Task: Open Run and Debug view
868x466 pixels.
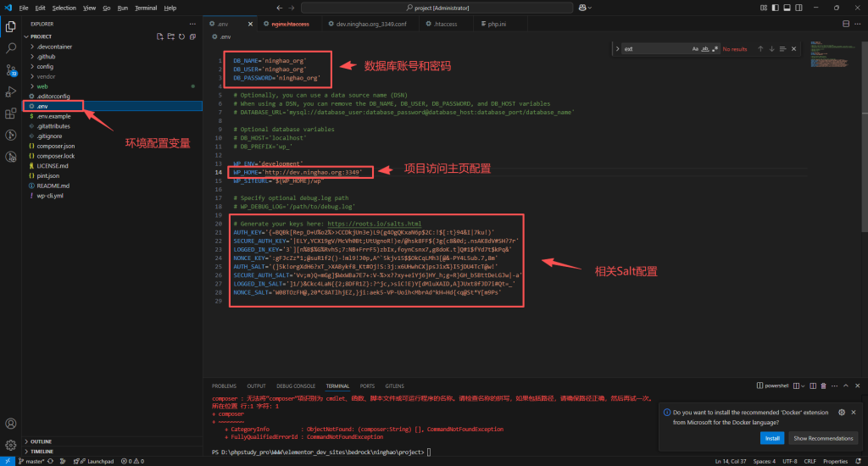Action: [x=11, y=91]
